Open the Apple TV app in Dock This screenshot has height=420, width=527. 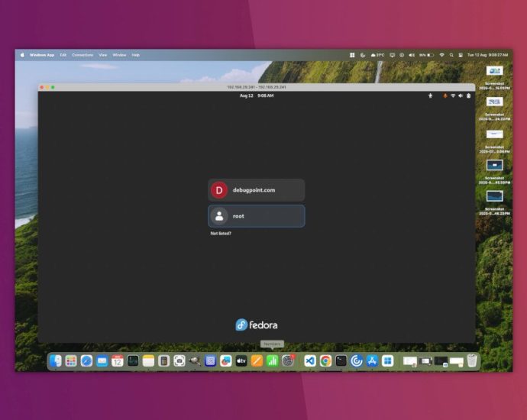[x=241, y=360]
